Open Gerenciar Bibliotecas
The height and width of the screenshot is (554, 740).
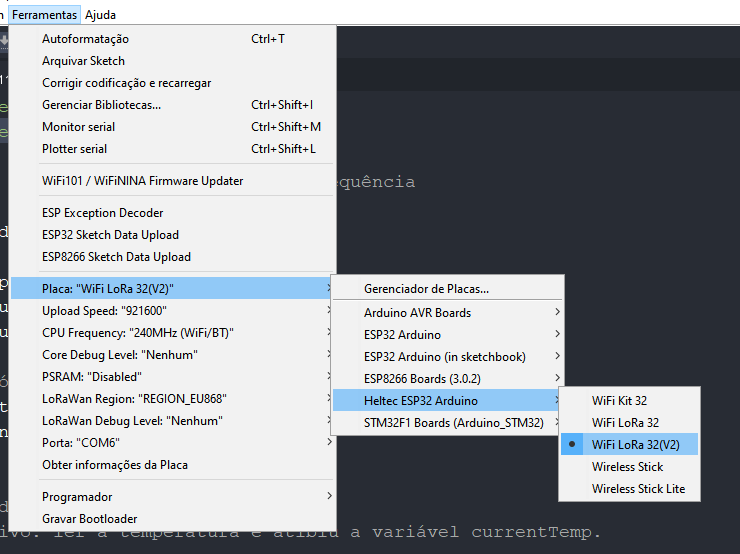click(101, 105)
